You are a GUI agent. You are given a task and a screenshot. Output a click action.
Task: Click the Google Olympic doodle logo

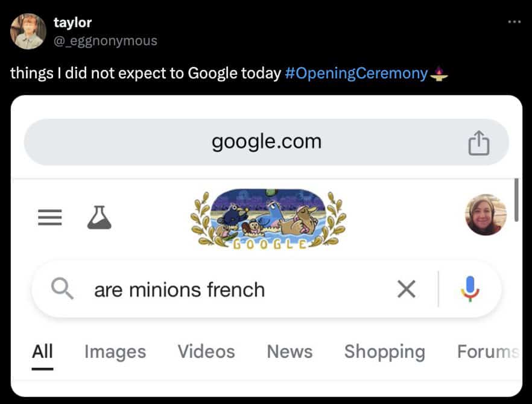(x=268, y=218)
